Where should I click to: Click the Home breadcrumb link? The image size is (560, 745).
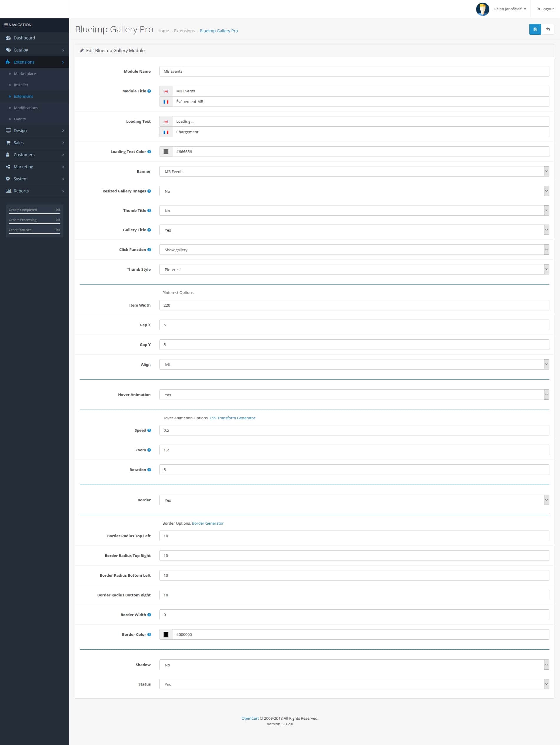tap(163, 31)
